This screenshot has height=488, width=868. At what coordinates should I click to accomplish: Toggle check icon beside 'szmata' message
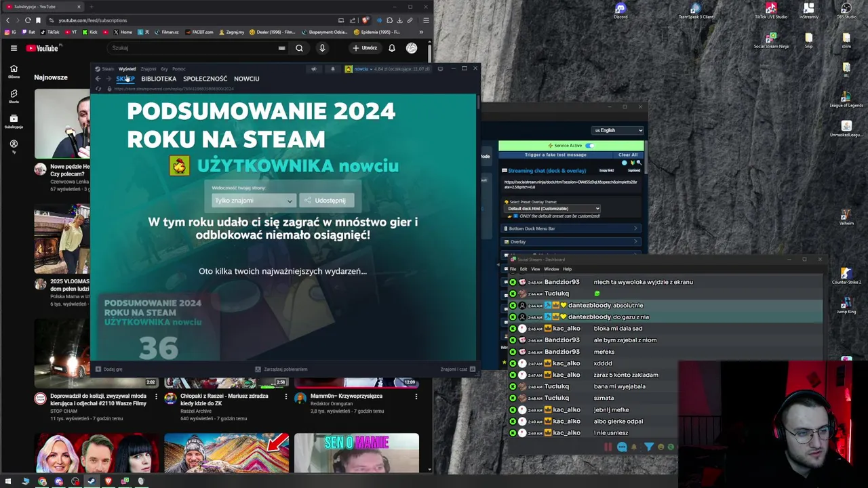[513, 398]
